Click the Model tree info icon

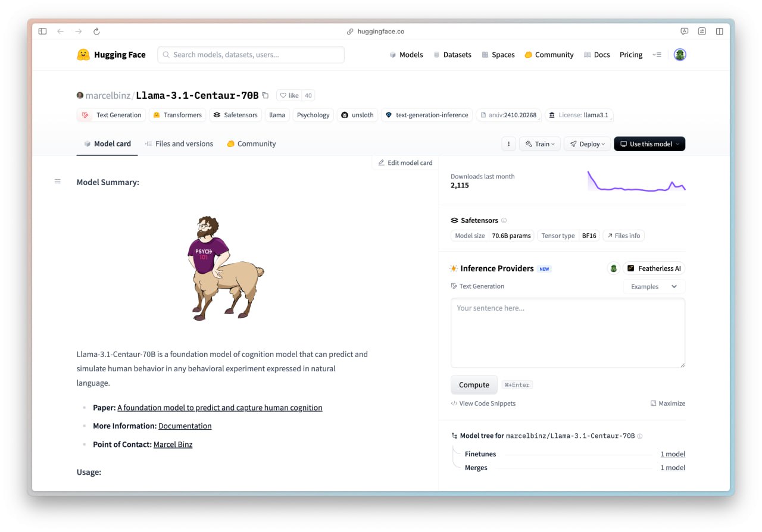point(640,436)
